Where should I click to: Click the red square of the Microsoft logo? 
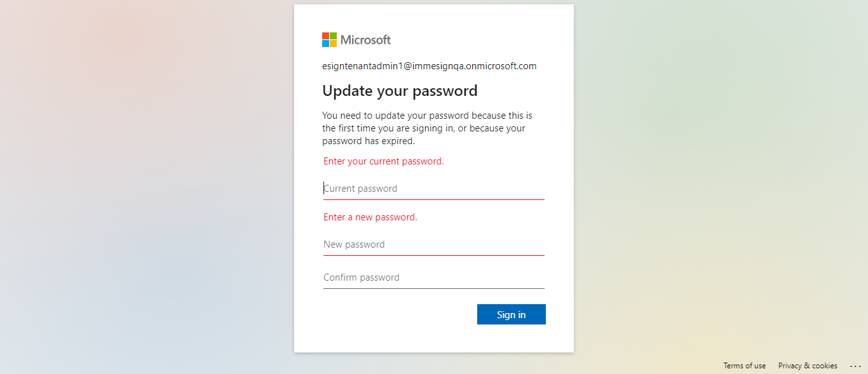tap(325, 36)
